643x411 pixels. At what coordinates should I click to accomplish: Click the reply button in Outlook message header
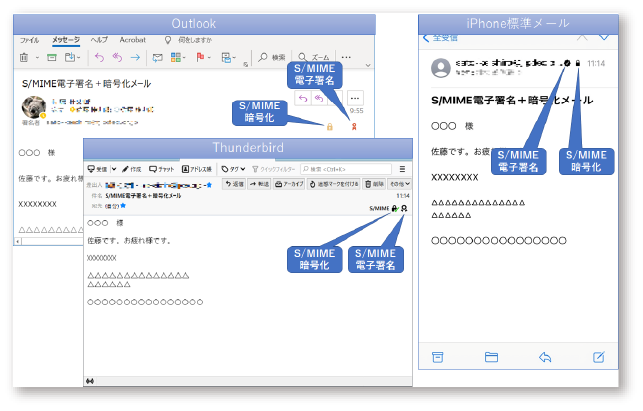[x=303, y=98]
